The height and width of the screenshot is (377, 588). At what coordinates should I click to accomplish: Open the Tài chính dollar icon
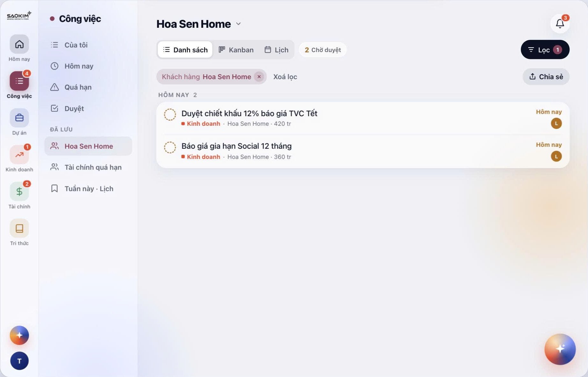click(x=19, y=192)
